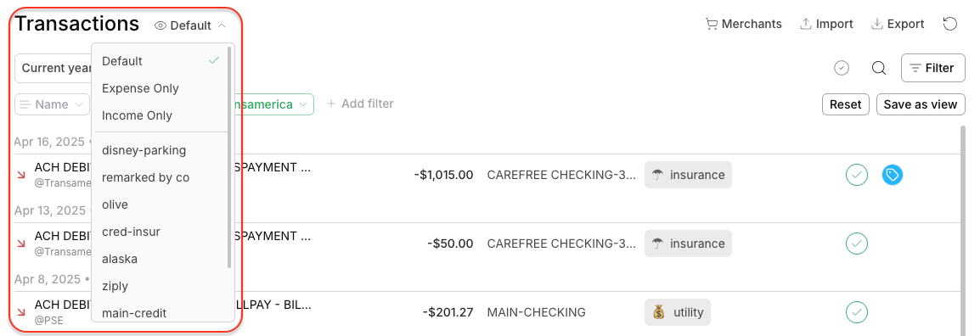Choose the disney-parking saved view
980x336 pixels.
tap(144, 150)
